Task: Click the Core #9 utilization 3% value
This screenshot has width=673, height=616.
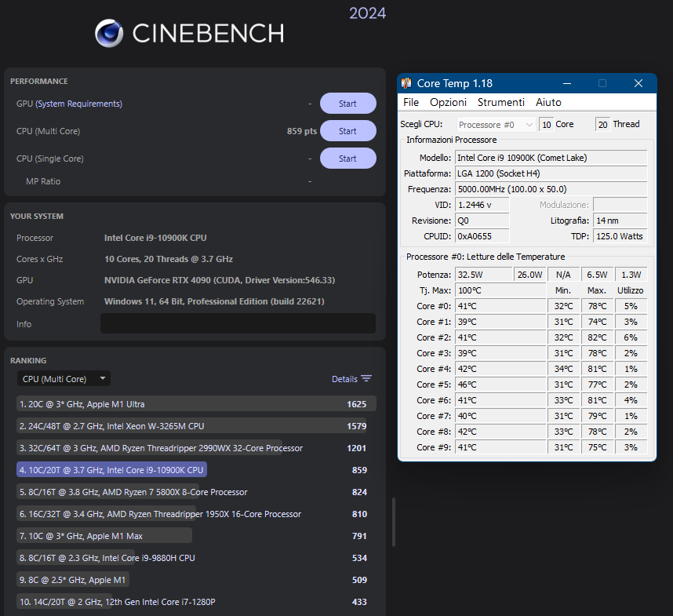Action: [631, 447]
